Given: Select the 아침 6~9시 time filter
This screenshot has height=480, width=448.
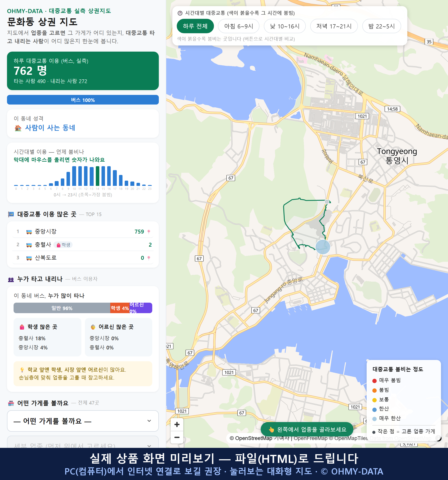Looking at the screenshot, I should tap(238, 26).
